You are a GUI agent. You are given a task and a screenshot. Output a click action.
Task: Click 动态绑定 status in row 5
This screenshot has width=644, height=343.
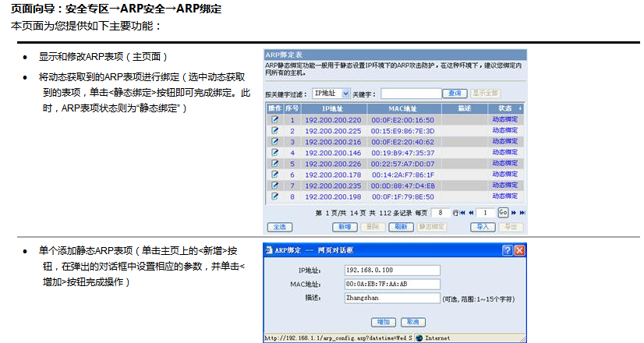(x=505, y=164)
